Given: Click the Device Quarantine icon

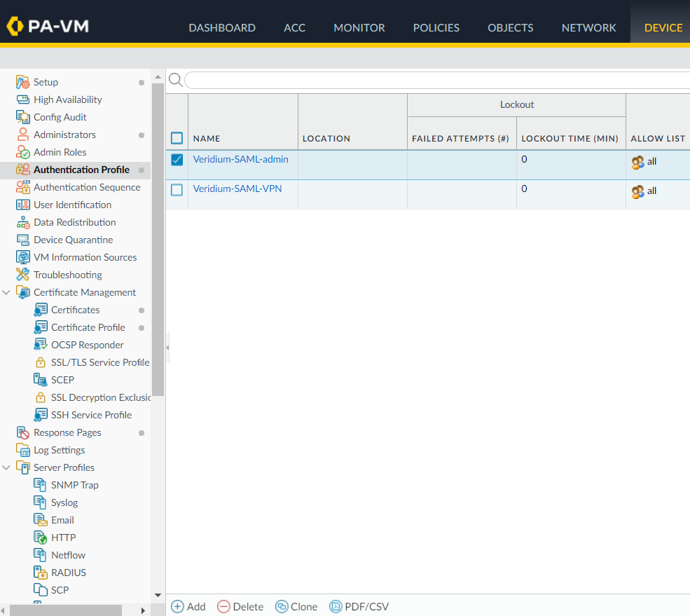Looking at the screenshot, I should point(22,240).
